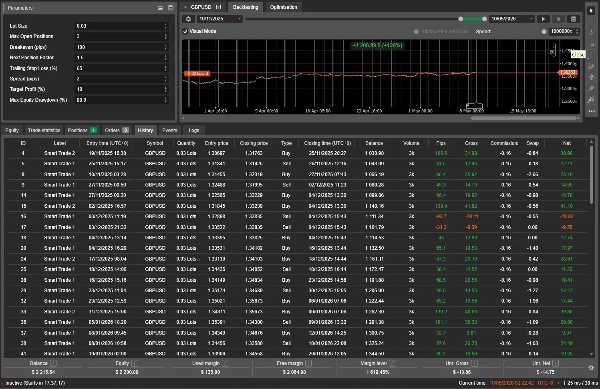Select the History tab
The width and height of the screenshot is (600, 389).
tap(145, 130)
